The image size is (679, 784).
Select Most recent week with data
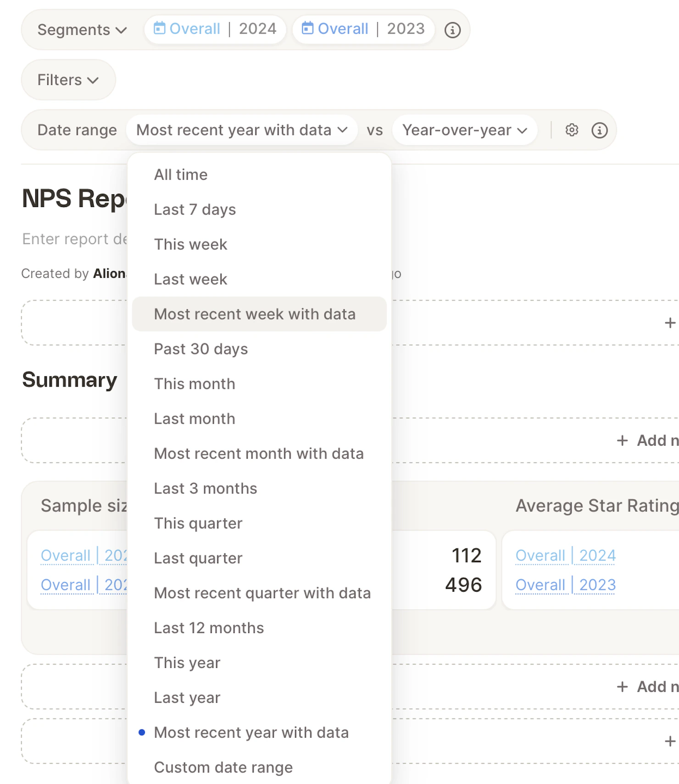click(259, 314)
